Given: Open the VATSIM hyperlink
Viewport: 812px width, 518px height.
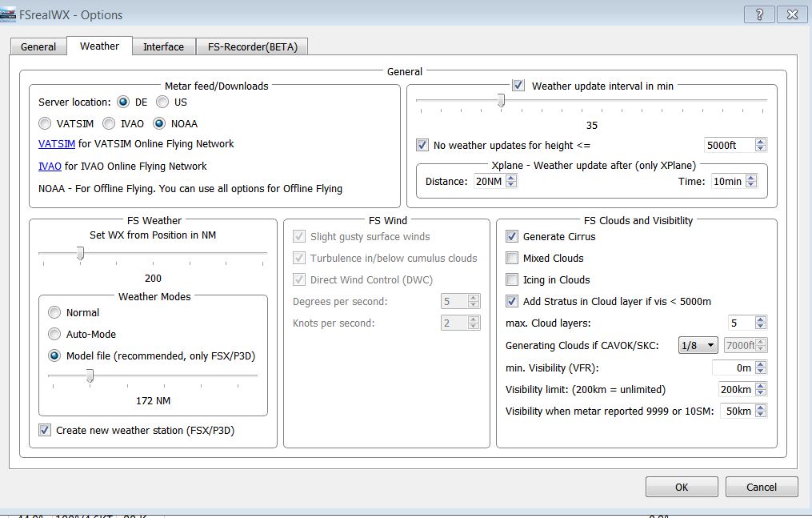Looking at the screenshot, I should point(57,144).
